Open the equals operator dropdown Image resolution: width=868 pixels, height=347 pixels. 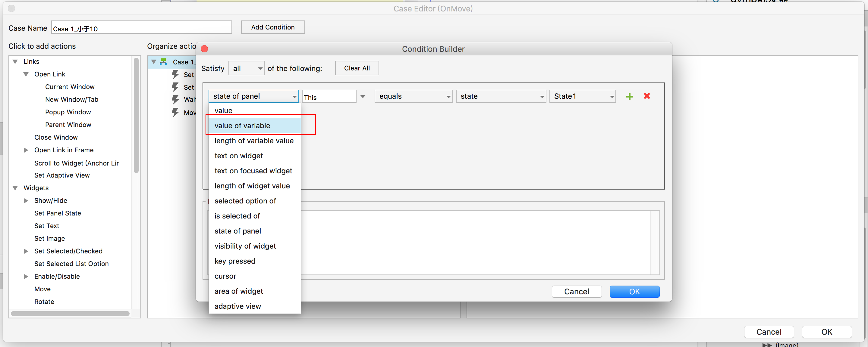pos(413,97)
